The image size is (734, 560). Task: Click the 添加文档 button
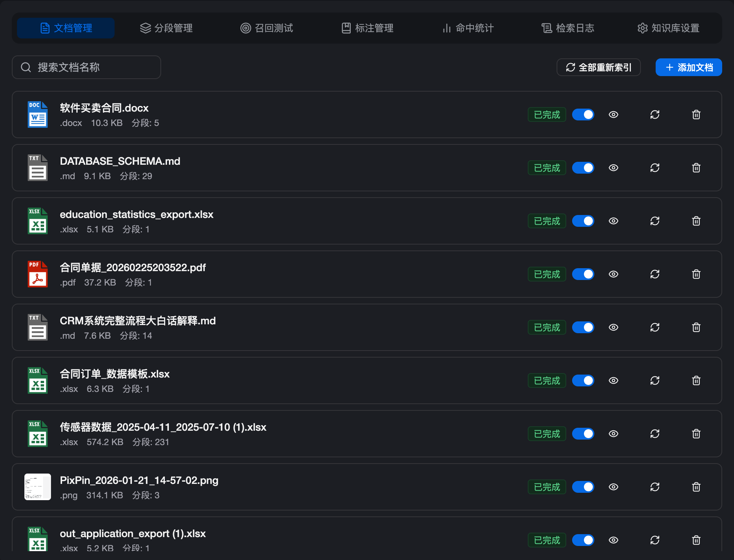(x=688, y=67)
